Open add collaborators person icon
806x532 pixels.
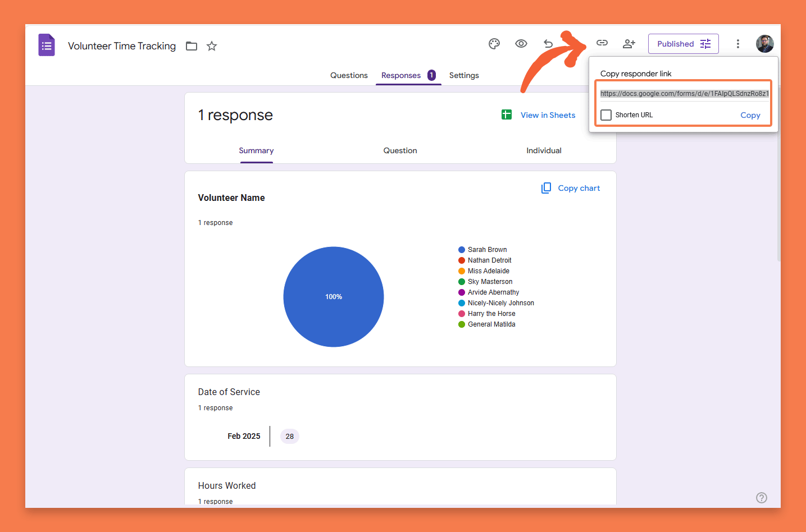click(x=629, y=44)
